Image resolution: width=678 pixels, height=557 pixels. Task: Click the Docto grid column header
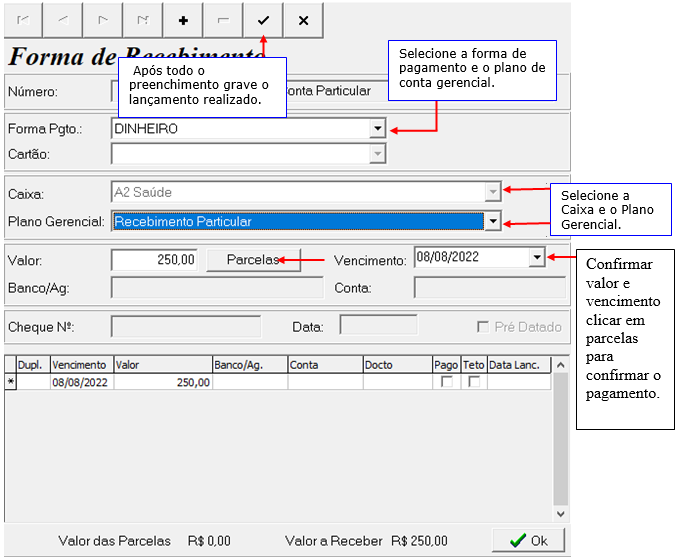[x=398, y=365]
